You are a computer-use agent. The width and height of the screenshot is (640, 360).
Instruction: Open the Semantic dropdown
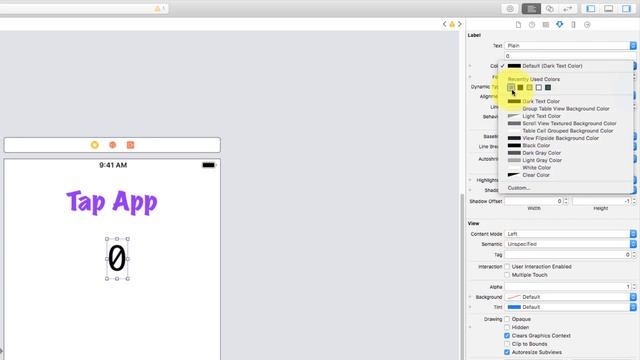point(570,244)
